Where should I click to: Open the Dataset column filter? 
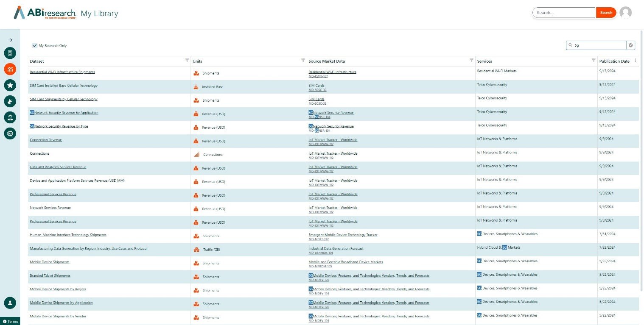click(187, 61)
